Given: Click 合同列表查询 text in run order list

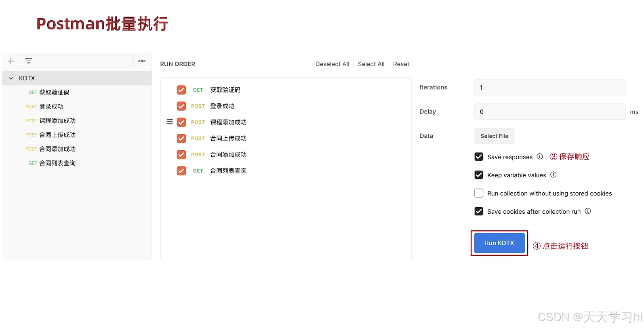Looking at the screenshot, I should tap(228, 170).
